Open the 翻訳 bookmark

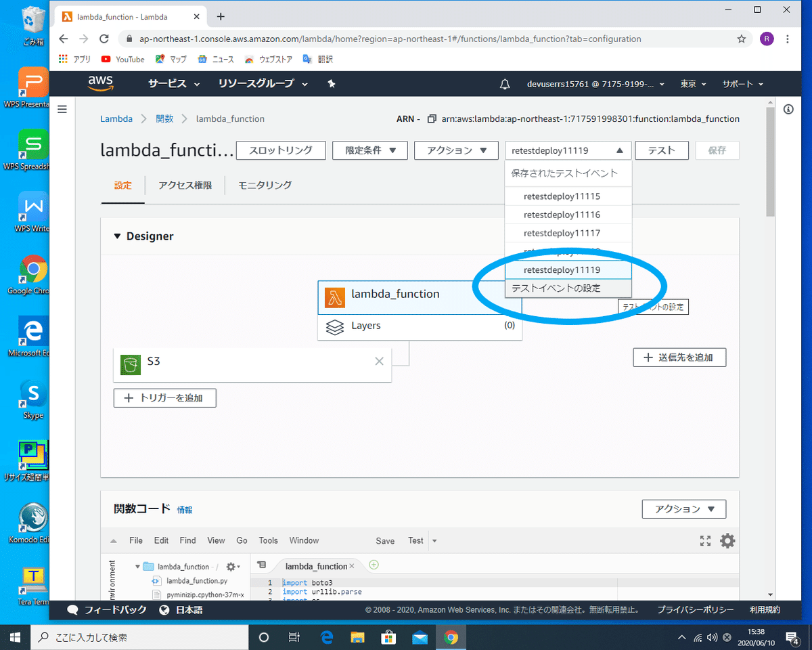tap(317, 60)
